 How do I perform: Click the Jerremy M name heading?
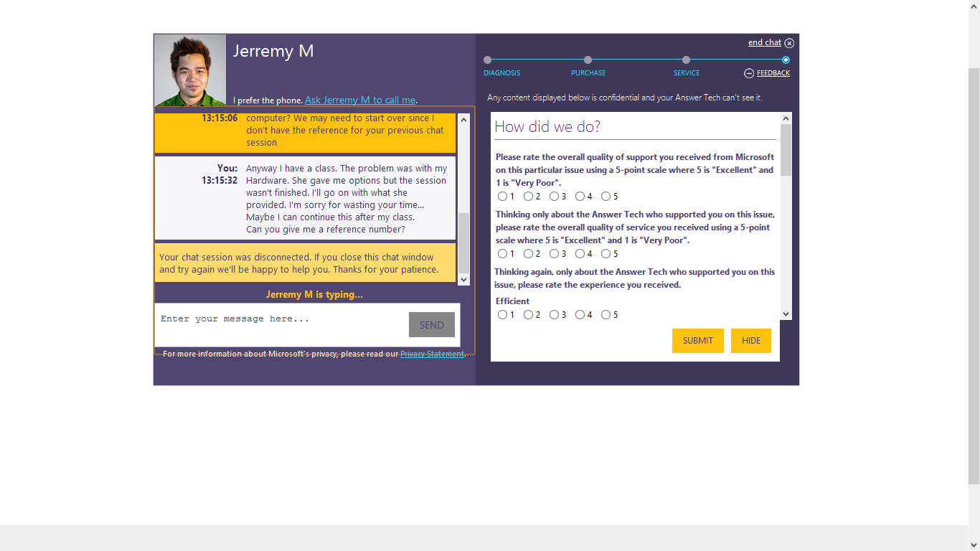273,51
